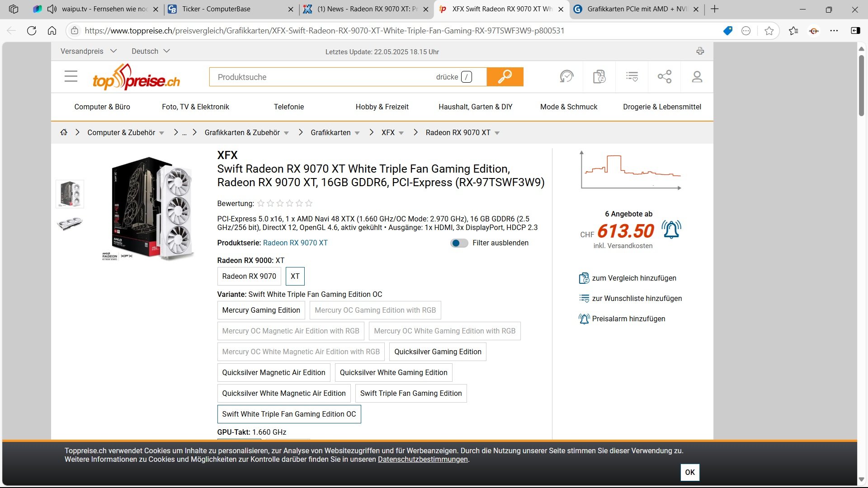Open the user account icon
868x488 pixels.
[697, 77]
